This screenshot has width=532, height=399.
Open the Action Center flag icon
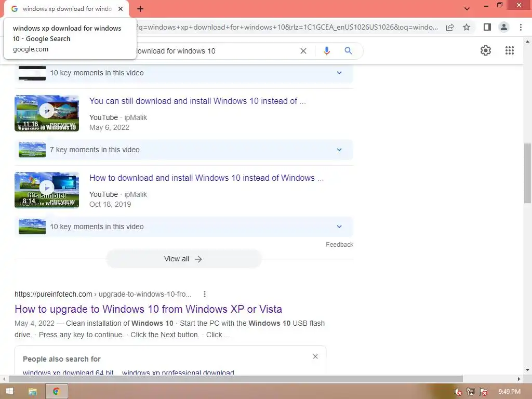483,392
